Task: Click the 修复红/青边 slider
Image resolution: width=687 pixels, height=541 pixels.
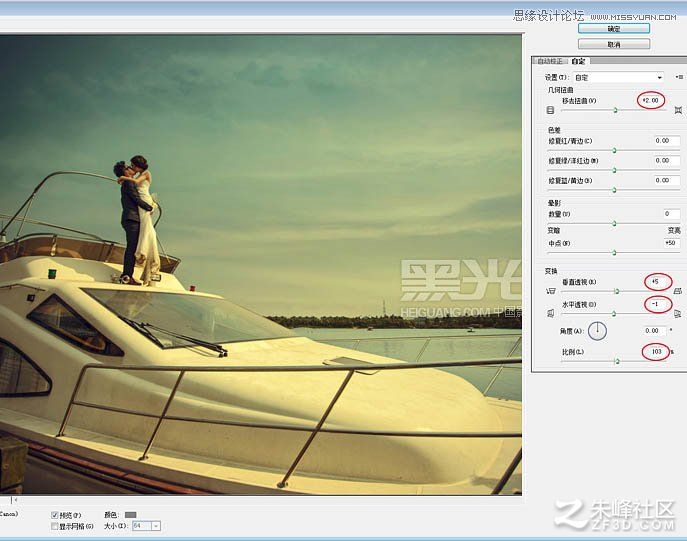Action: 614,150
